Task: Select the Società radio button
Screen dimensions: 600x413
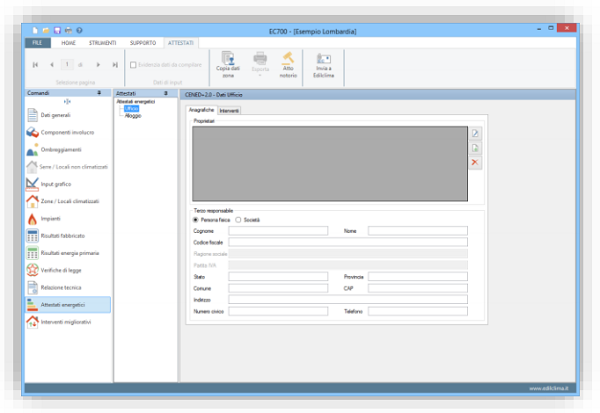Action: pos(238,219)
